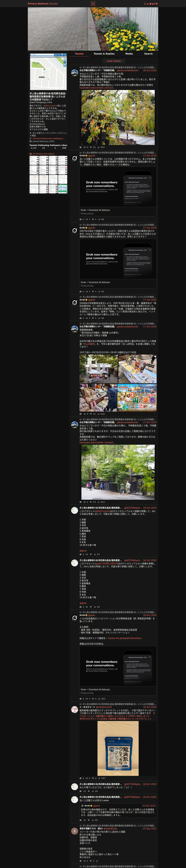Image resolution: width=186 pixels, height=868 pixels.
Task: View the 龍角散 tablet package photo
Action: (x=118, y=748)
